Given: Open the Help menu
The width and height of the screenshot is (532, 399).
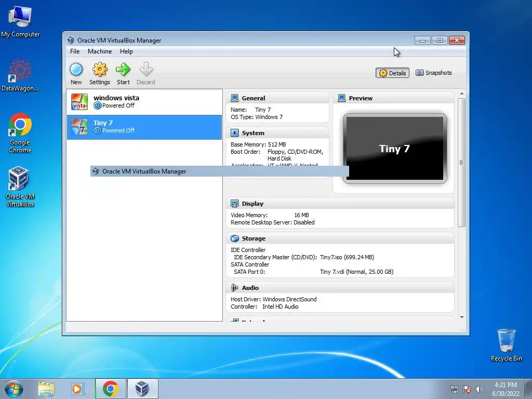Looking at the screenshot, I should 126,51.
